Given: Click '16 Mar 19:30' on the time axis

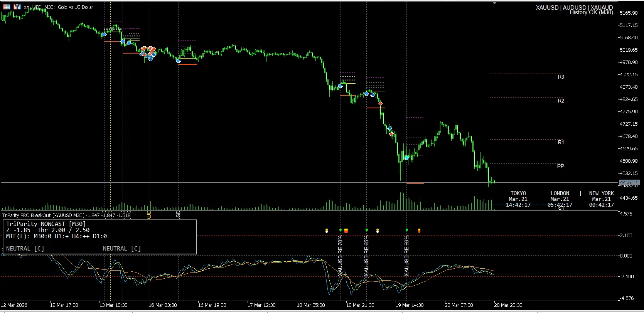Looking at the screenshot, I should pos(212,305).
